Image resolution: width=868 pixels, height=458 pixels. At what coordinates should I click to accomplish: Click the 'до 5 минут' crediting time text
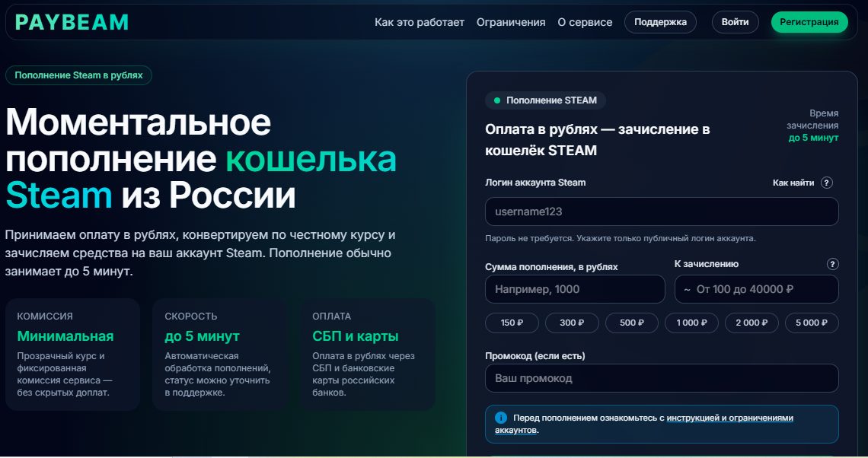813,138
